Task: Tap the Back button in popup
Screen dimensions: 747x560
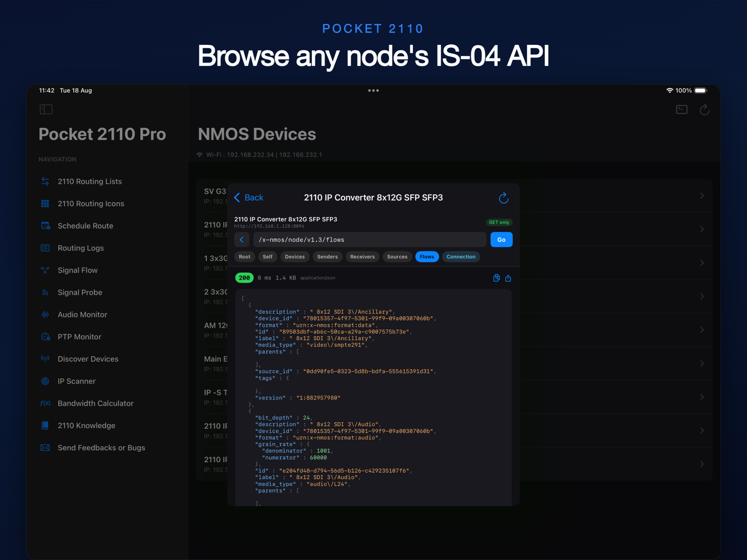Action: [x=248, y=197]
